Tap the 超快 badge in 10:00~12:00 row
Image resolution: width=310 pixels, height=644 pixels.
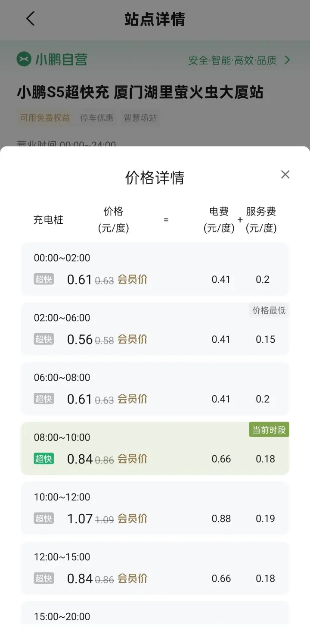(x=44, y=519)
